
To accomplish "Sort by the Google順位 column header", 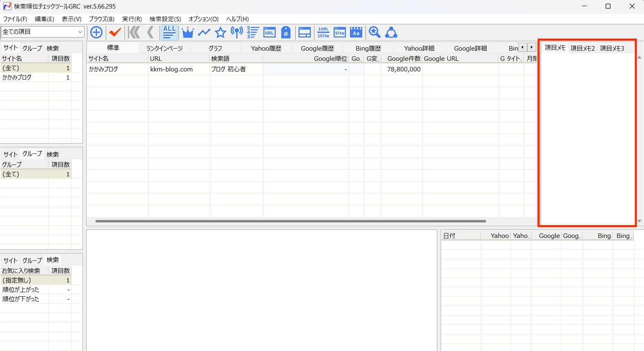I will (x=306, y=58).
